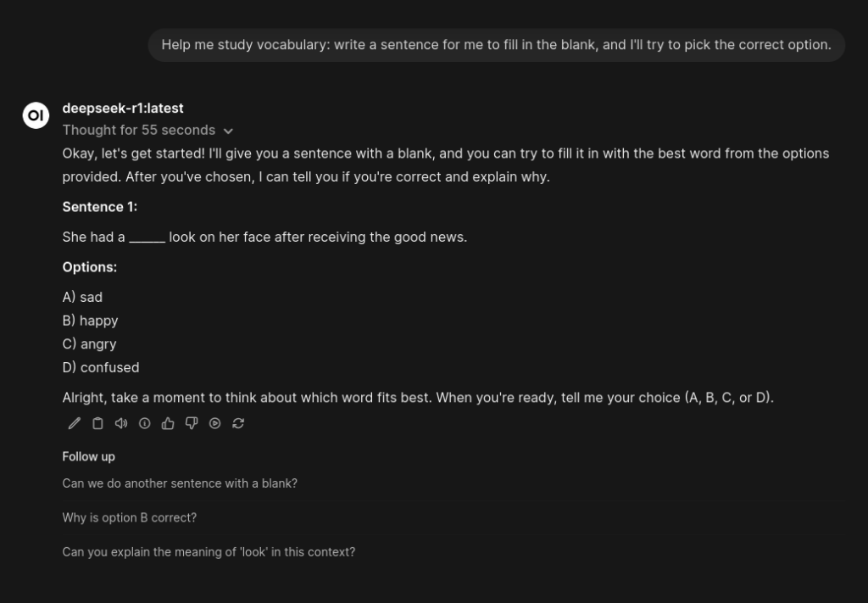The image size is (868, 603).
Task: Select the answer option 'B) happy'
Action: [x=90, y=321]
